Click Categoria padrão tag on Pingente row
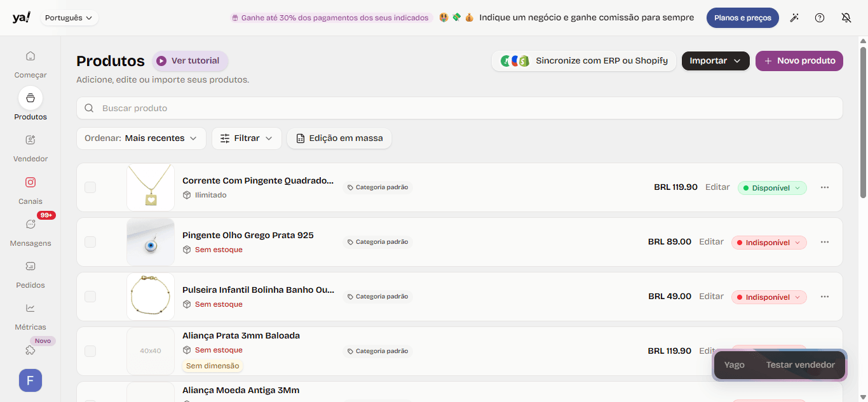This screenshot has width=868, height=402. [378, 242]
